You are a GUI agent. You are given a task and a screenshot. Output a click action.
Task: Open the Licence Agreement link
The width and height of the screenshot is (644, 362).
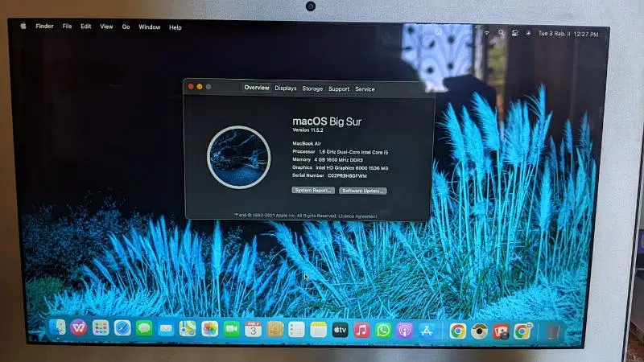(360, 216)
